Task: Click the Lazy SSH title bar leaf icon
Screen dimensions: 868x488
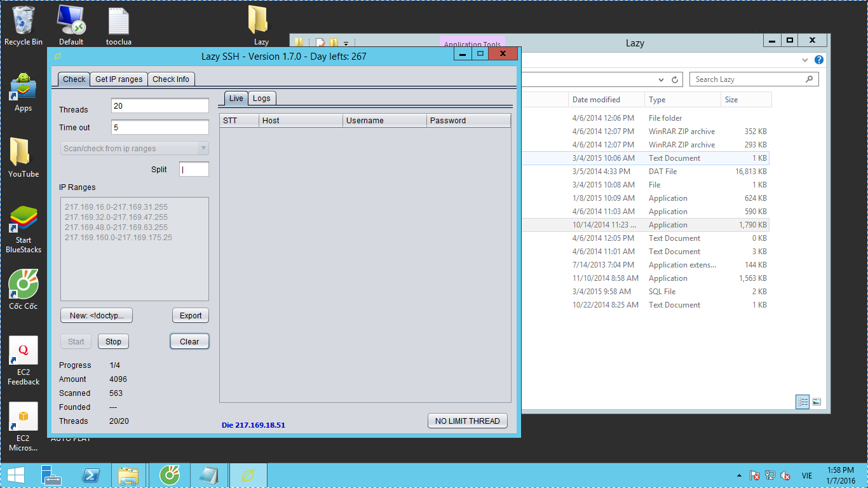Action: (x=58, y=56)
